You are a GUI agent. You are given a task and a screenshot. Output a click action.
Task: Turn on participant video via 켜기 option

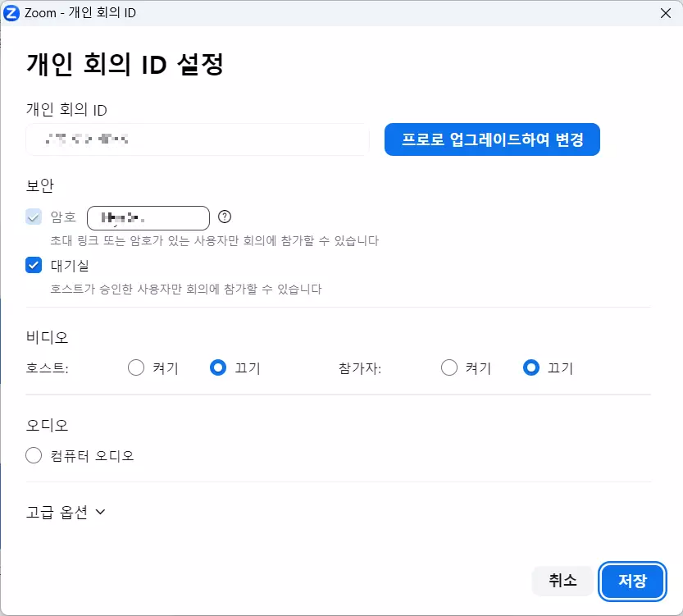[449, 367]
